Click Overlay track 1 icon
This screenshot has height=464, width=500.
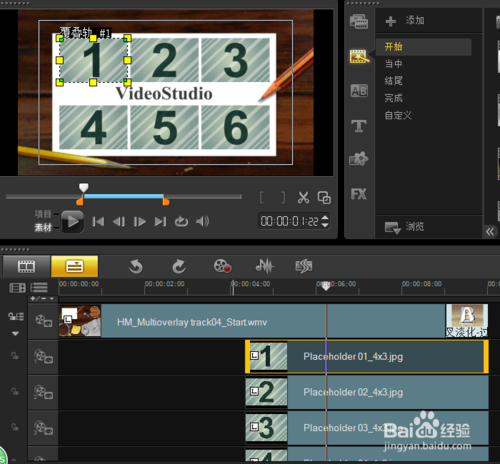coord(43,357)
